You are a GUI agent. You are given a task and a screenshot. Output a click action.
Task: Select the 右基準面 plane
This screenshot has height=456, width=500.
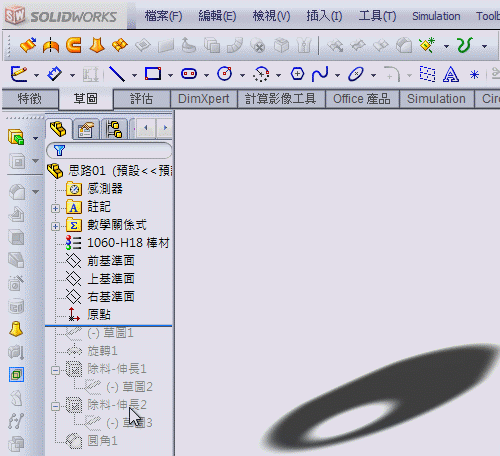100,297
